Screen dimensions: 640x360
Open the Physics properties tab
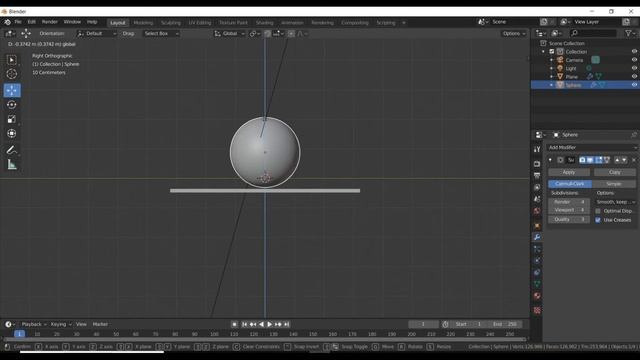(x=537, y=260)
